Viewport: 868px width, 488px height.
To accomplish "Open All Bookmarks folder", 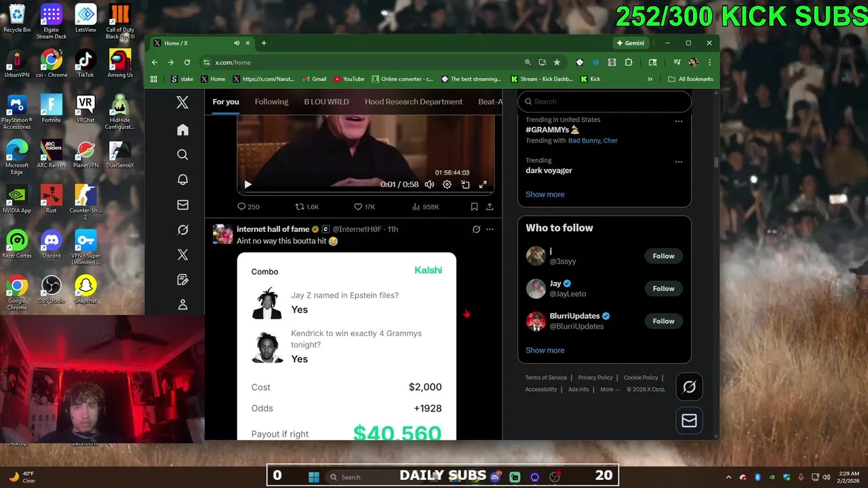I will (690, 79).
